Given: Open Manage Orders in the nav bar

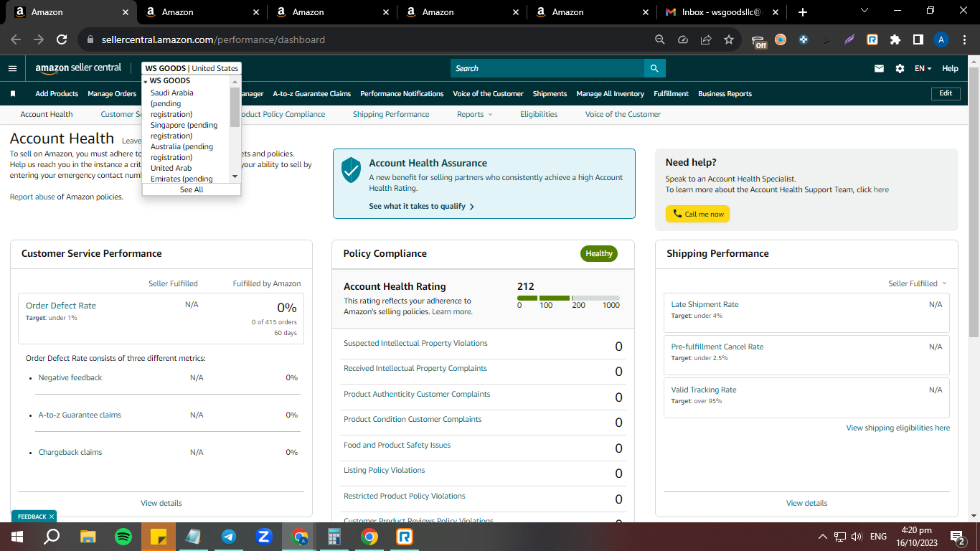Looking at the screenshot, I should pyautogui.click(x=112, y=94).
